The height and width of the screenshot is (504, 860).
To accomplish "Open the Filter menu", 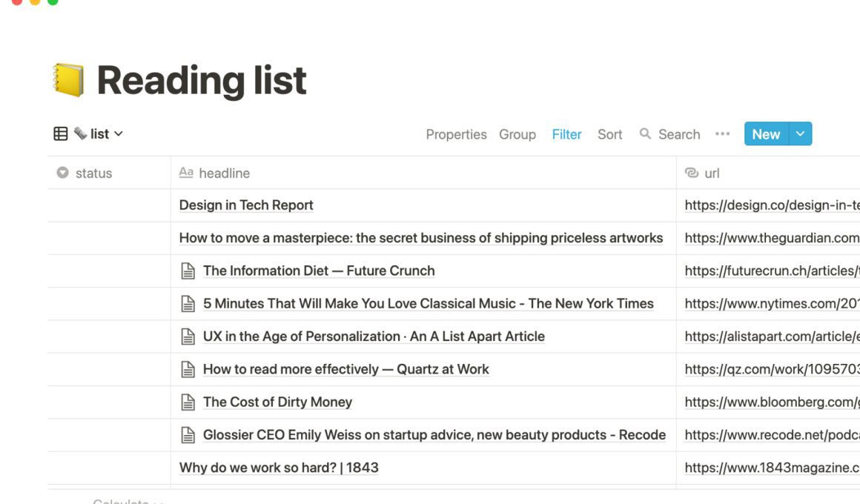I will point(566,134).
